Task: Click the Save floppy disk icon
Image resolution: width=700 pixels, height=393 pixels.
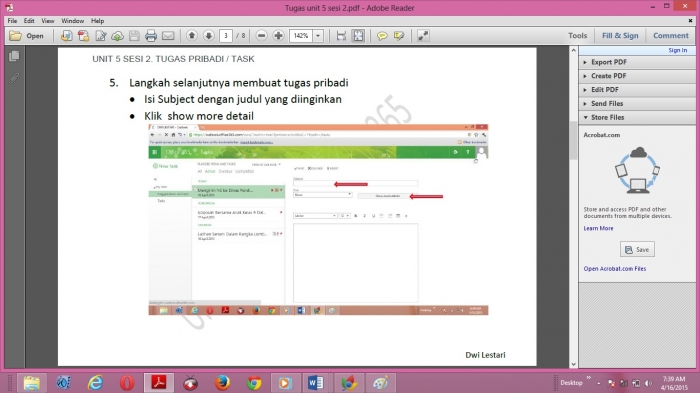Action: coord(134,36)
